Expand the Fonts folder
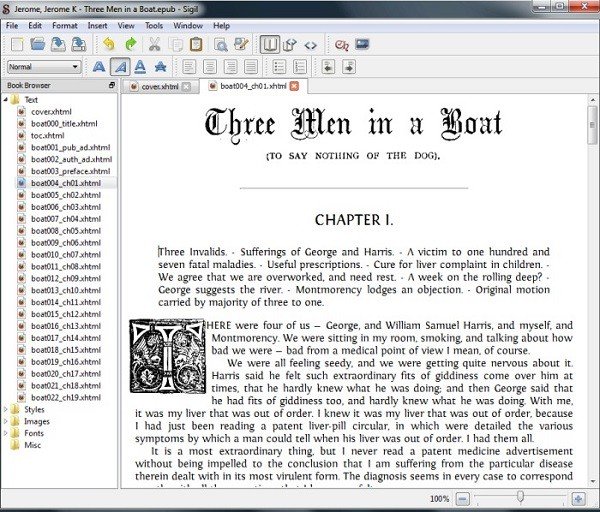 coord(6,433)
